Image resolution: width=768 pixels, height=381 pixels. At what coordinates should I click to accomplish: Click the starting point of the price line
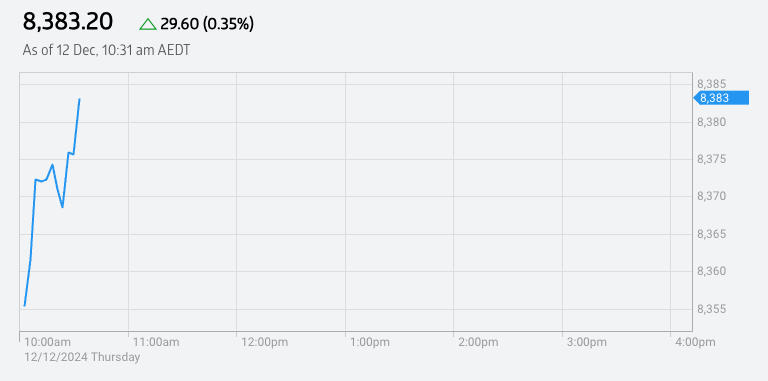click(24, 306)
